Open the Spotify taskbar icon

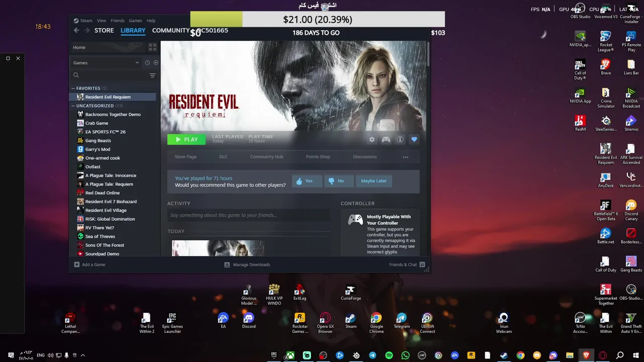point(389,355)
